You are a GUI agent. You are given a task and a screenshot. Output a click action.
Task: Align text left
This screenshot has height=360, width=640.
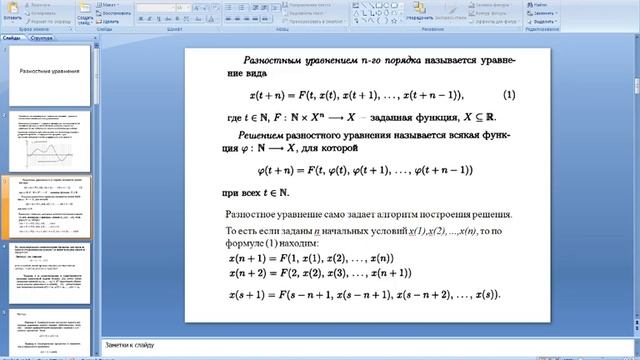click(228, 19)
